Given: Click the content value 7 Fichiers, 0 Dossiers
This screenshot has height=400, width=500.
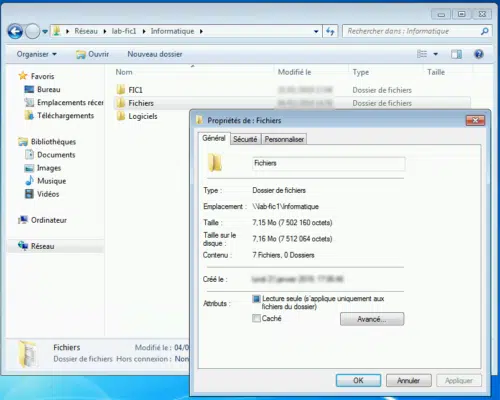Looking at the screenshot, I should tap(283, 255).
